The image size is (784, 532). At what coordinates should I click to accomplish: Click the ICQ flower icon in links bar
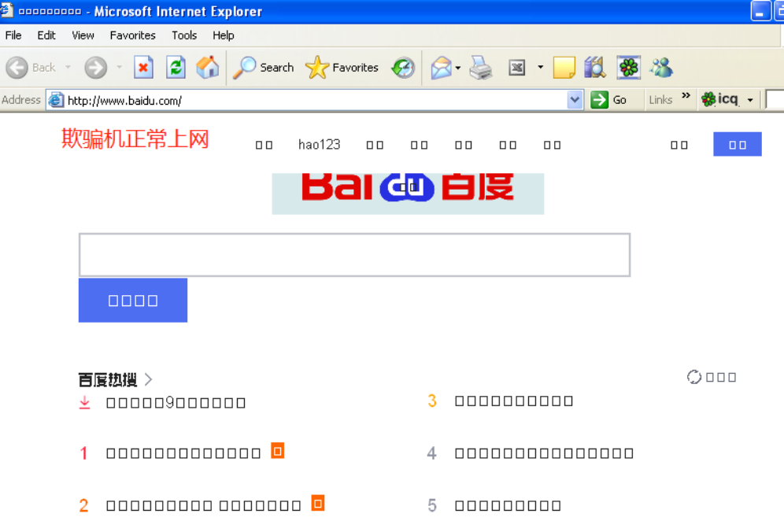coord(708,99)
